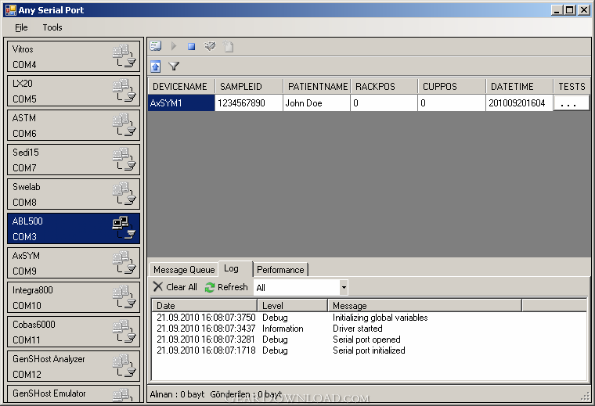Expand the All log level dropdown
Screen dimensions: 595x406
click(343, 287)
